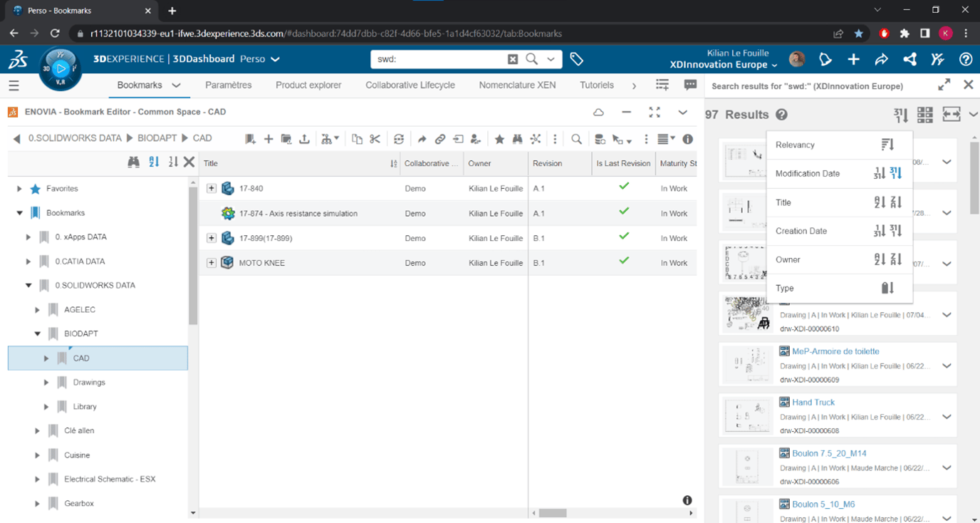Click the notifications bell icon
Image resolution: width=980 pixels, height=523 pixels.
pyautogui.click(x=825, y=60)
